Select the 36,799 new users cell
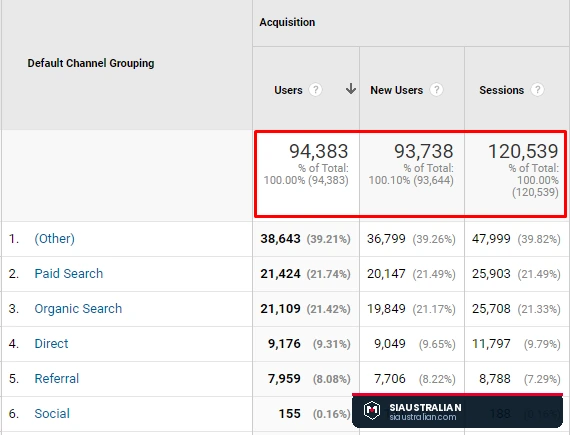 point(386,239)
